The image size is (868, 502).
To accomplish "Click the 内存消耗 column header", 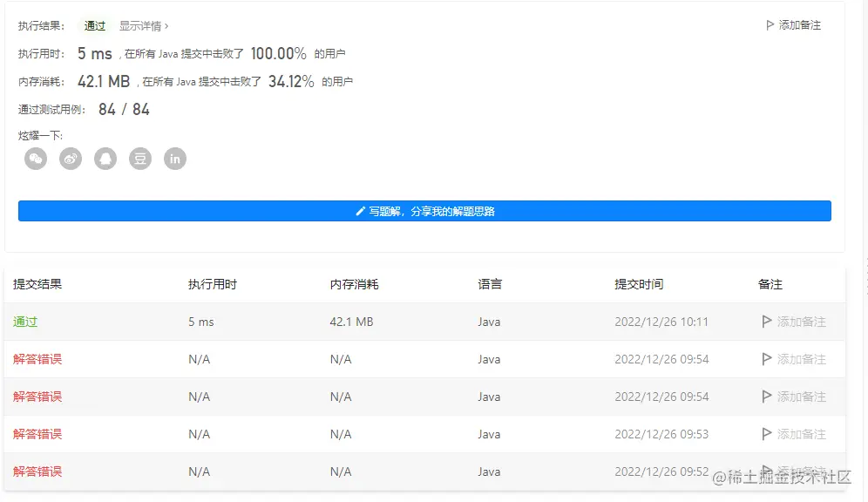I will (x=355, y=284).
